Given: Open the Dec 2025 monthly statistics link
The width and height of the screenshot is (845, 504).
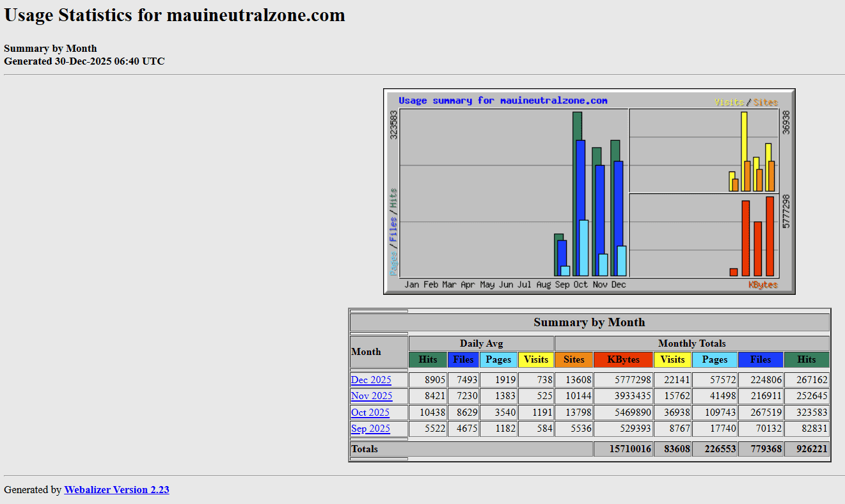Looking at the screenshot, I should (371, 379).
